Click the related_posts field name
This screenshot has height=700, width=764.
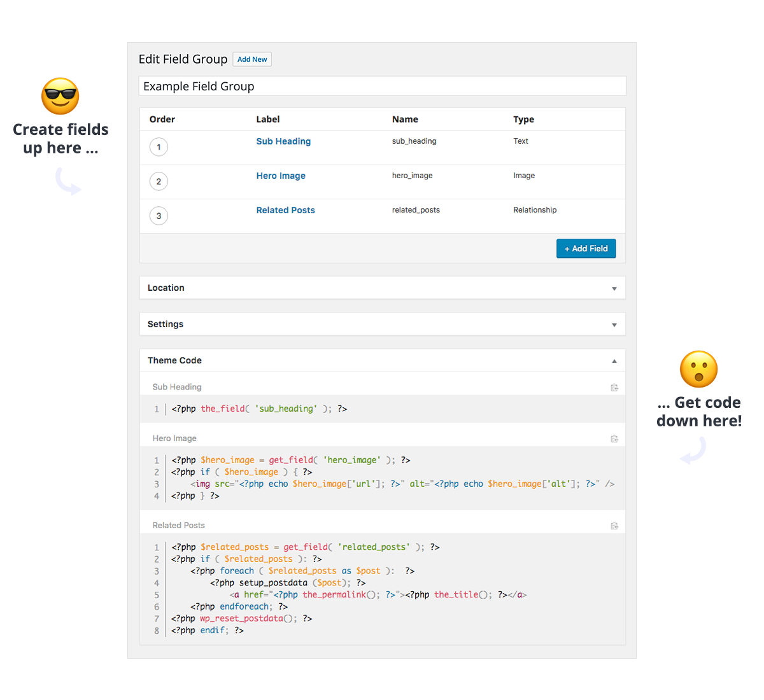[416, 210]
